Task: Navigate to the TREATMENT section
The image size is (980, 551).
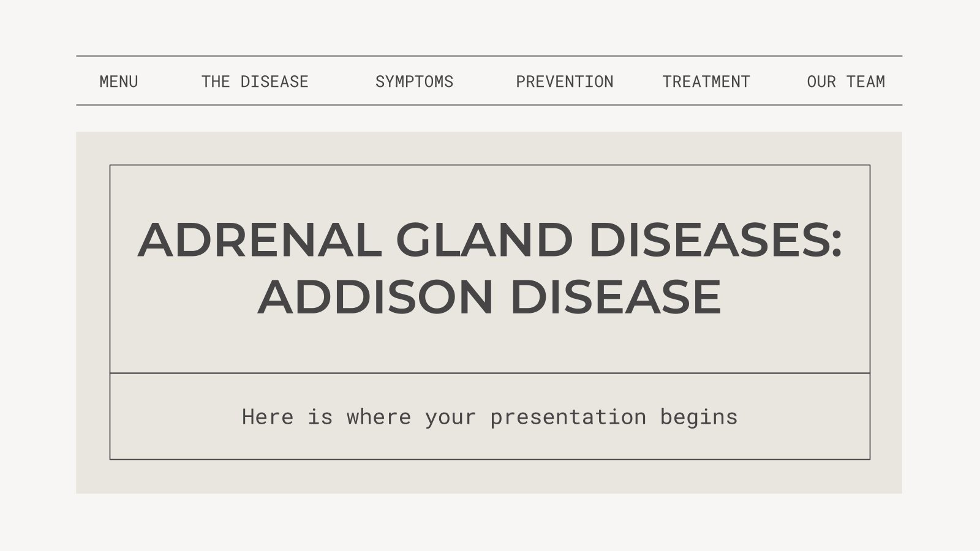Action: [x=706, y=81]
